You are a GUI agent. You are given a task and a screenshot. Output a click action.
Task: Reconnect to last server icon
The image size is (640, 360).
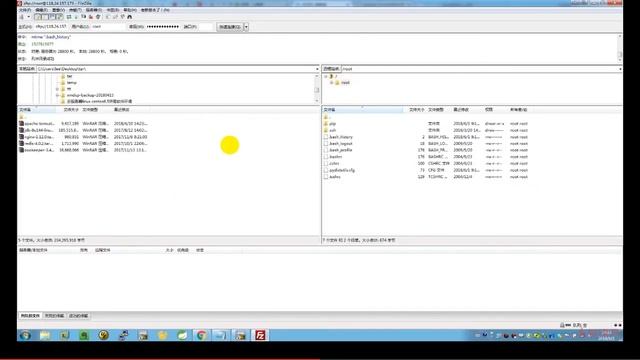point(98,17)
